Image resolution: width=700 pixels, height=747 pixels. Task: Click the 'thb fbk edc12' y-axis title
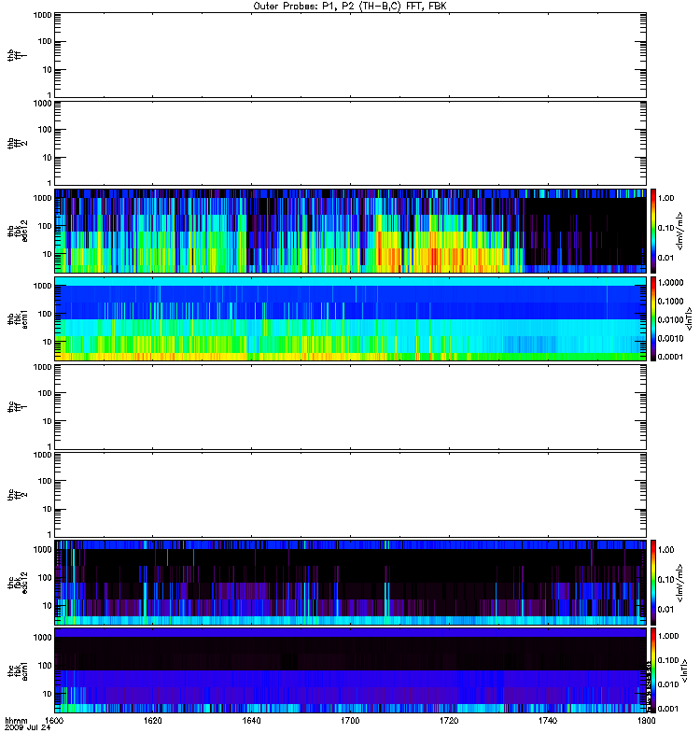tap(18, 231)
